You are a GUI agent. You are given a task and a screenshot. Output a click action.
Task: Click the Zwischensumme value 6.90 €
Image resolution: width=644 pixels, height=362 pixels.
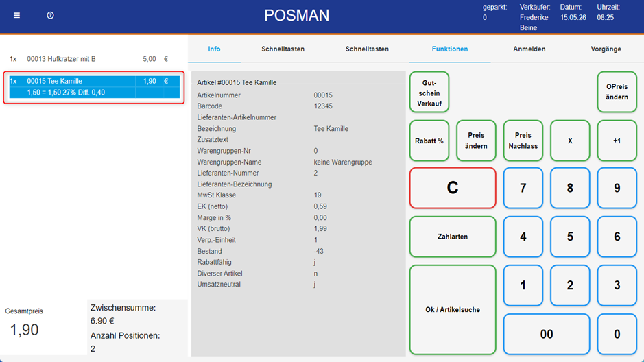click(x=102, y=321)
